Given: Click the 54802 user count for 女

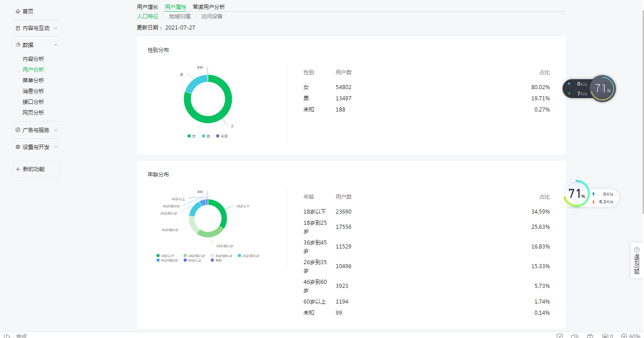Looking at the screenshot, I should [x=343, y=87].
